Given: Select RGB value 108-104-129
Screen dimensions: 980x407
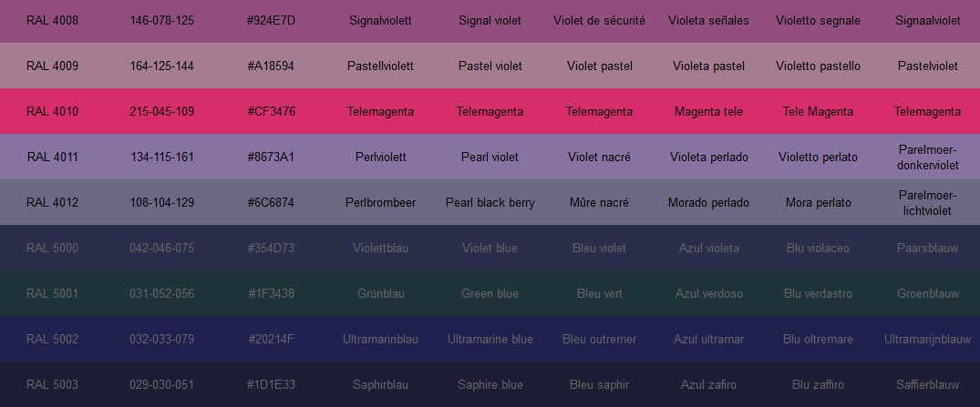Looking at the screenshot, I should coord(161,202).
